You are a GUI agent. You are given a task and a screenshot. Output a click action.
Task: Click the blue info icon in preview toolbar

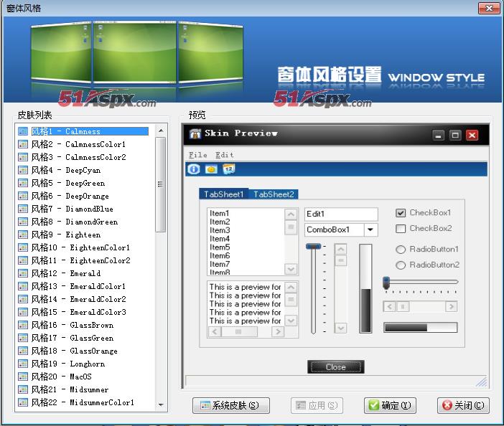pyautogui.click(x=194, y=169)
